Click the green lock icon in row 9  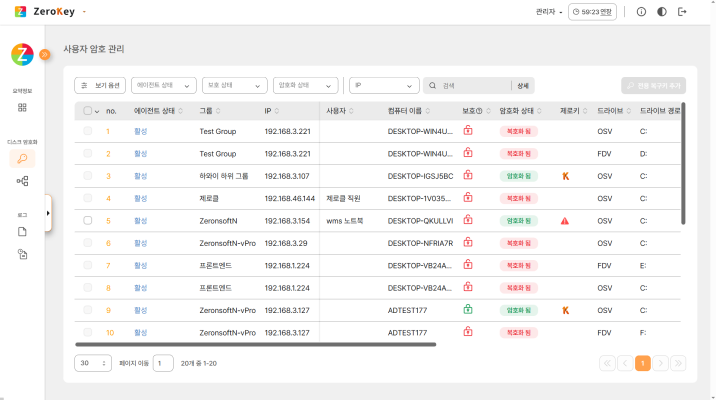click(x=467, y=310)
